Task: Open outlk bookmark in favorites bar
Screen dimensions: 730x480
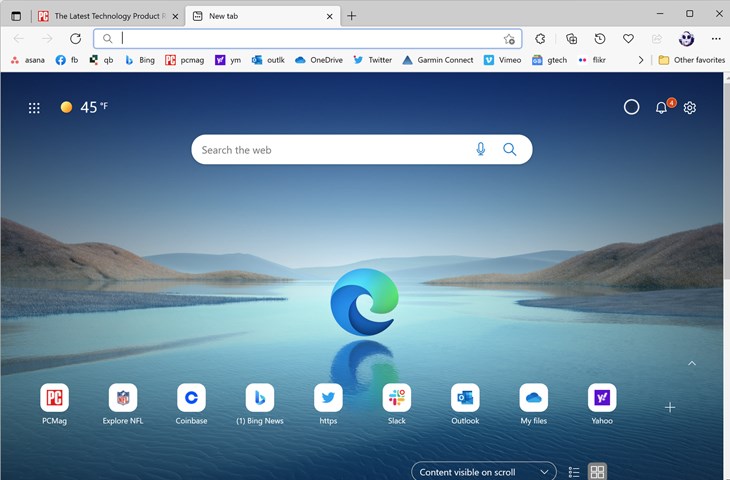Action: pos(268,60)
